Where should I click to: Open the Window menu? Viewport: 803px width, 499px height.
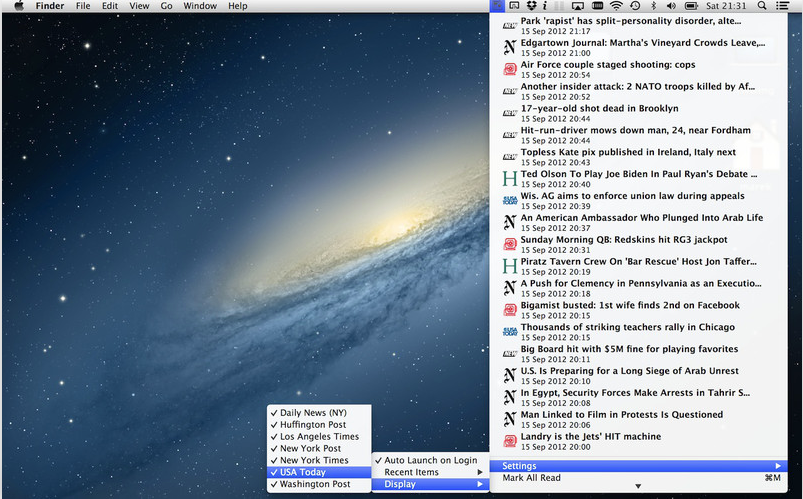pyautogui.click(x=200, y=6)
